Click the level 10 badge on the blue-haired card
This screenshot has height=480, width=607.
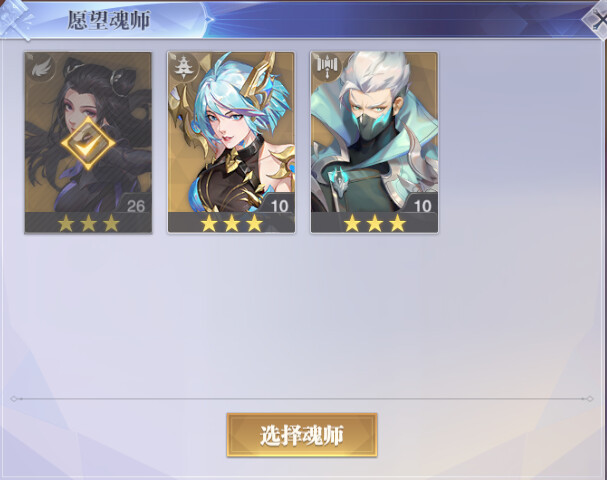[279, 205]
